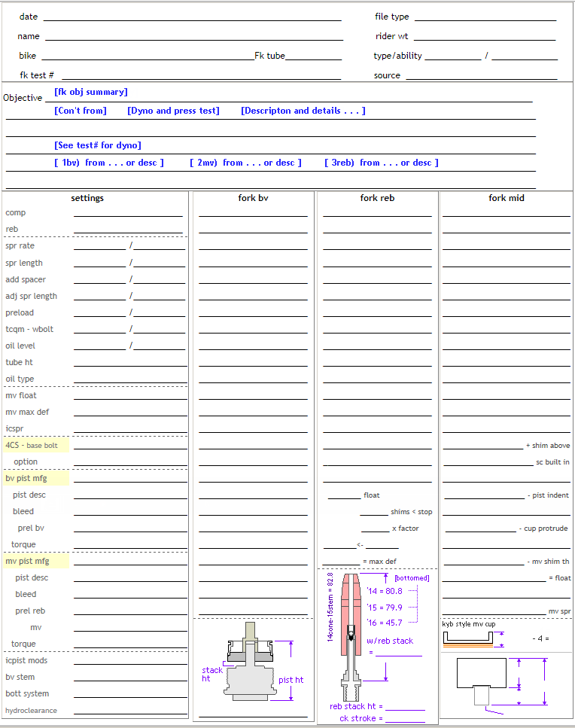Viewport: 575px width, 728px height.
Task: Click the [Con't from] link
Action: [81, 111]
